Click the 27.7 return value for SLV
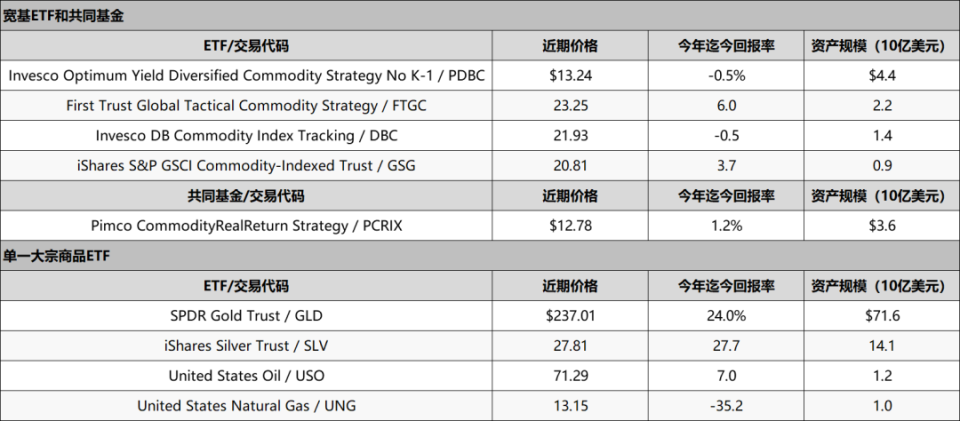This screenshot has width=960, height=421. click(726, 346)
